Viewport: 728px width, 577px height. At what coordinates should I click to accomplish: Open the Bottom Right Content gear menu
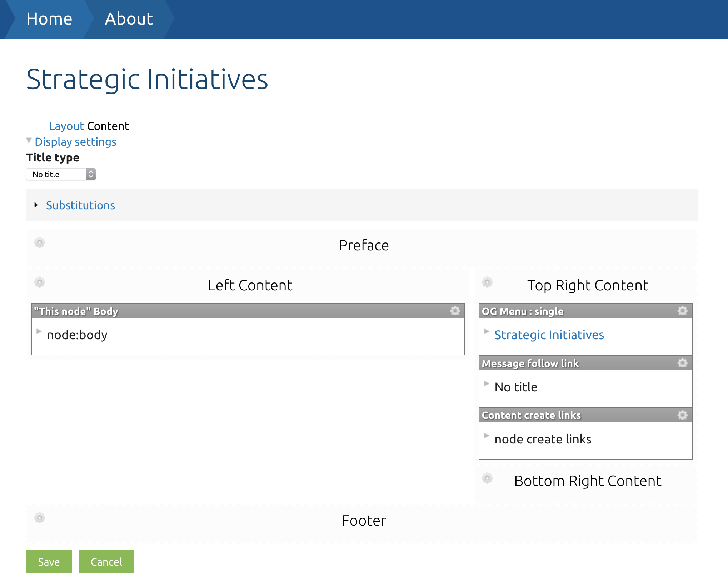pyautogui.click(x=487, y=478)
